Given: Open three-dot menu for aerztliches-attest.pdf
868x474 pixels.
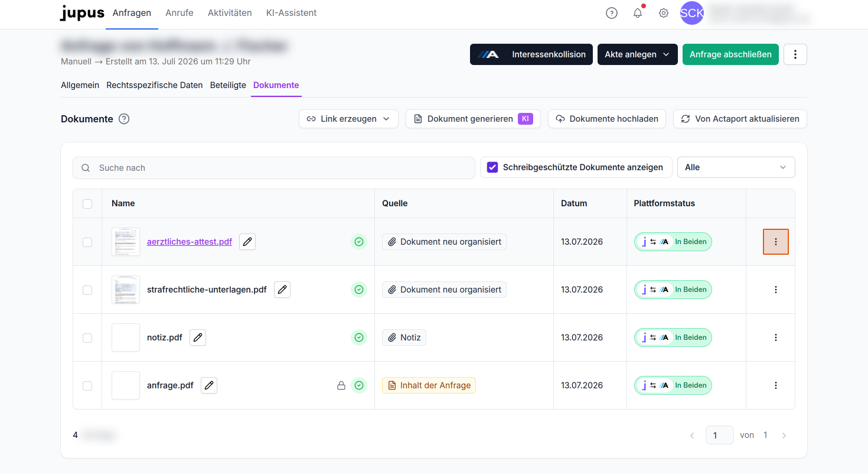Looking at the screenshot, I should (776, 242).
